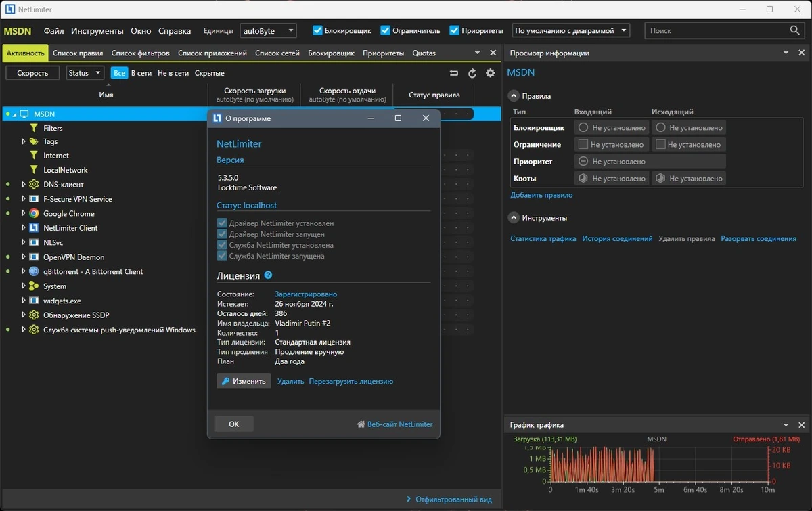Click the Скорость button
This screenshot has width=812, height=511.
(32, 73)
